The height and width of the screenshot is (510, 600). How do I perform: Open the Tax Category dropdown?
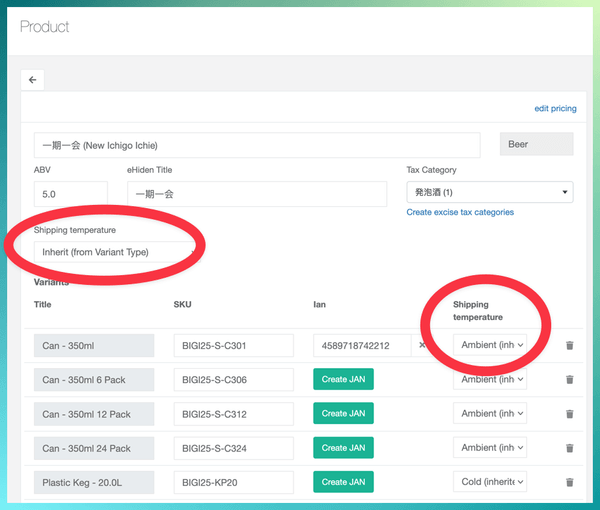489,192
